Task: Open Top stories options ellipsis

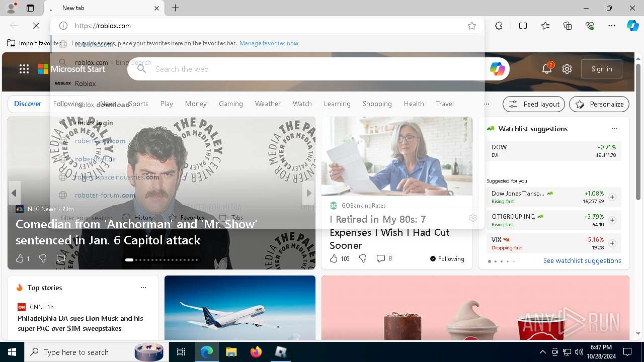Action: pyautogui.click(x=143, y=288)
